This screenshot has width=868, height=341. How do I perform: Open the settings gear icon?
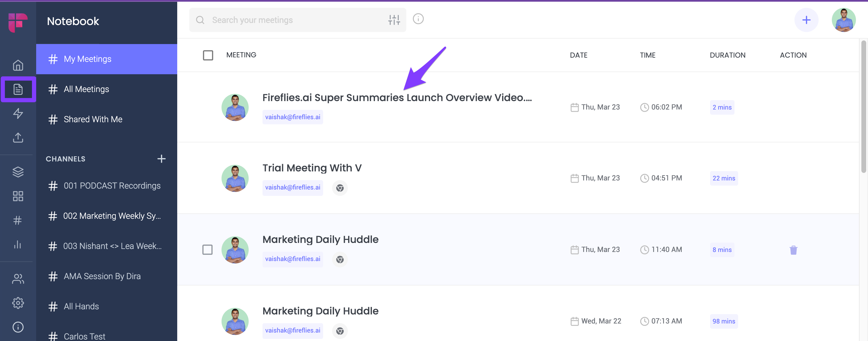[x=18, y=303]
